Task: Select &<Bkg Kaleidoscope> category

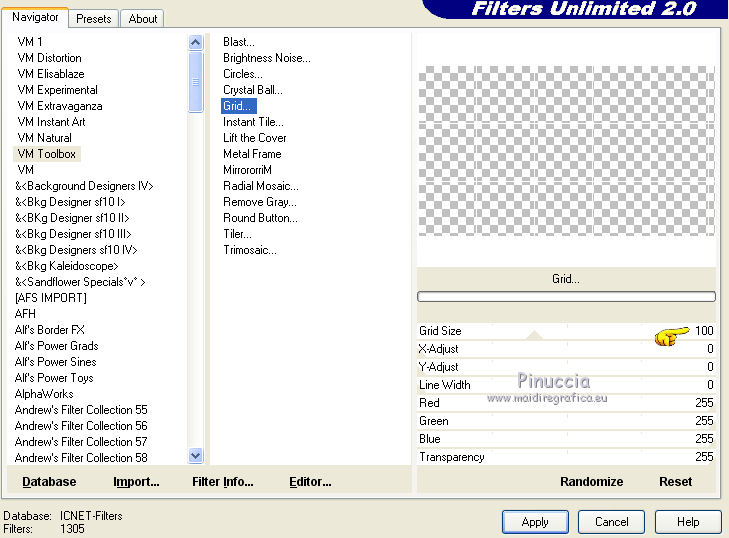Action: coord(66,266)
